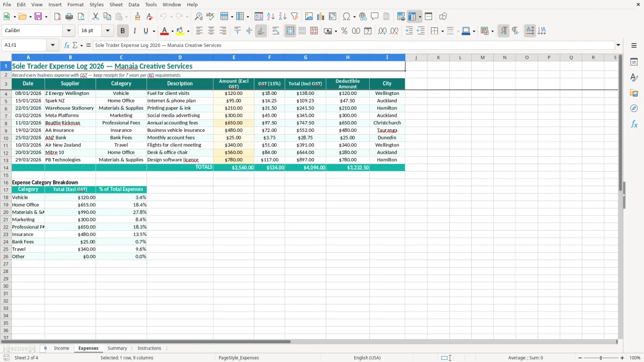Image resolution: width=644 pixels, height=362 pixels.
Task: Click the Name Box field
Action: 25,46
